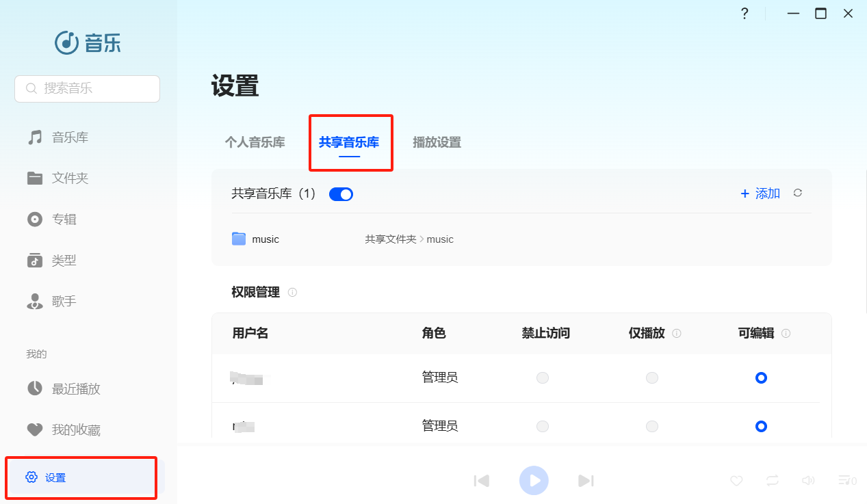Screen dimensions: 867x504
Task: Toggle the repeat mode icon
Action: [x=773, y=481]
